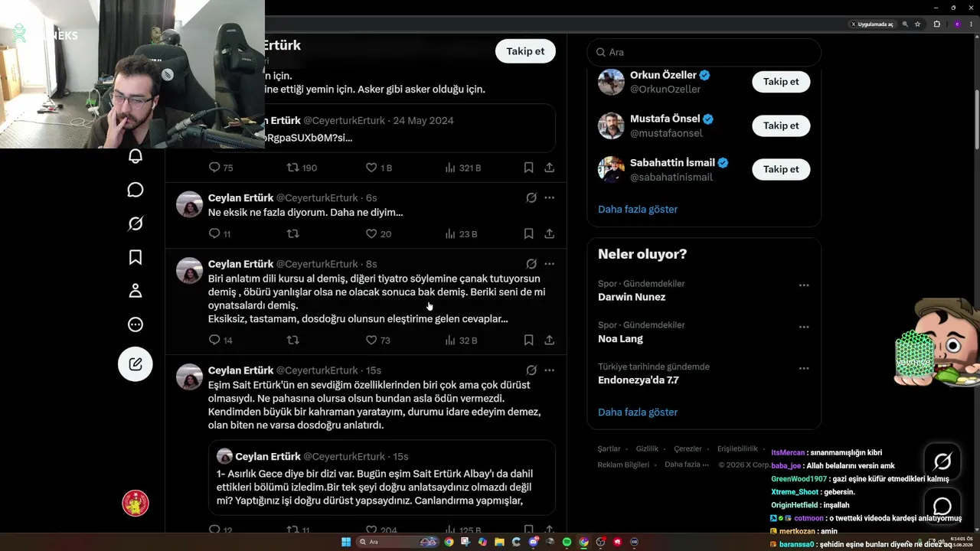
Task: Open the Çerezler footer link
Action: [688, 449]
